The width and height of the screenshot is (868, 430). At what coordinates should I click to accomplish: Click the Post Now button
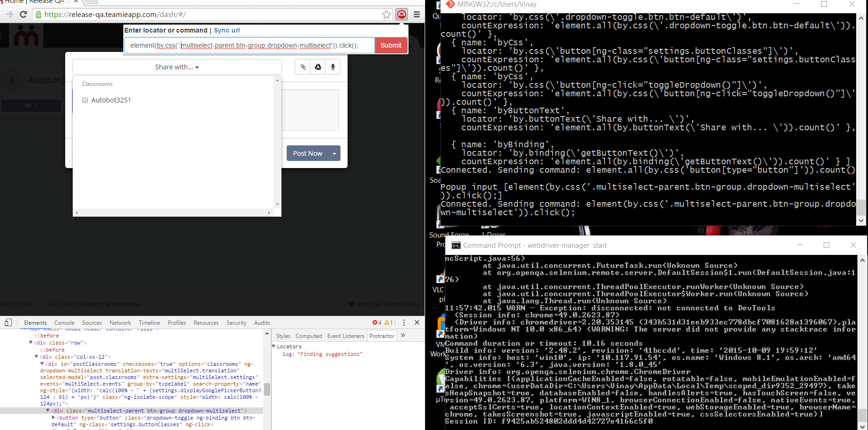pyautogui.click(x=307, y=153)
